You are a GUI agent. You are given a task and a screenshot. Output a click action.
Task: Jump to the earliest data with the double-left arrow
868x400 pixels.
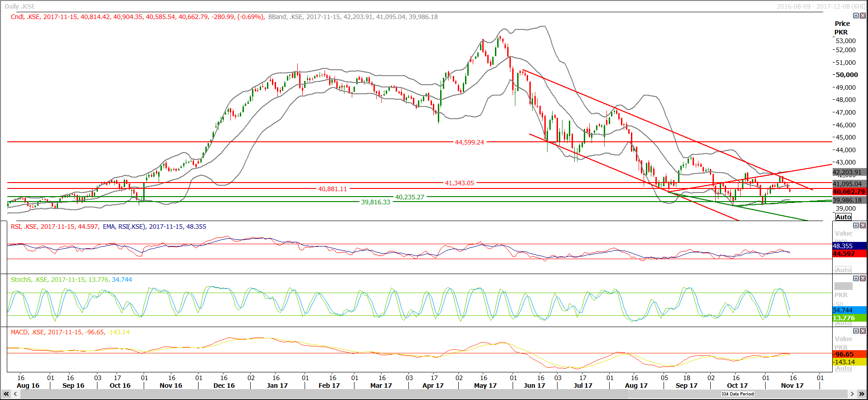(x=6, y=394)
